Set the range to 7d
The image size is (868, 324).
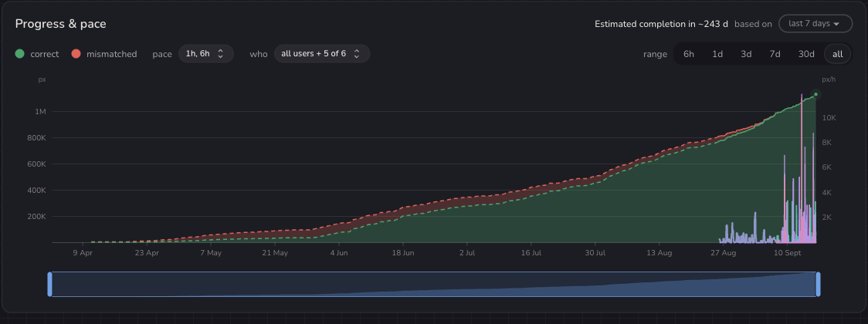[x=775, y=54]
